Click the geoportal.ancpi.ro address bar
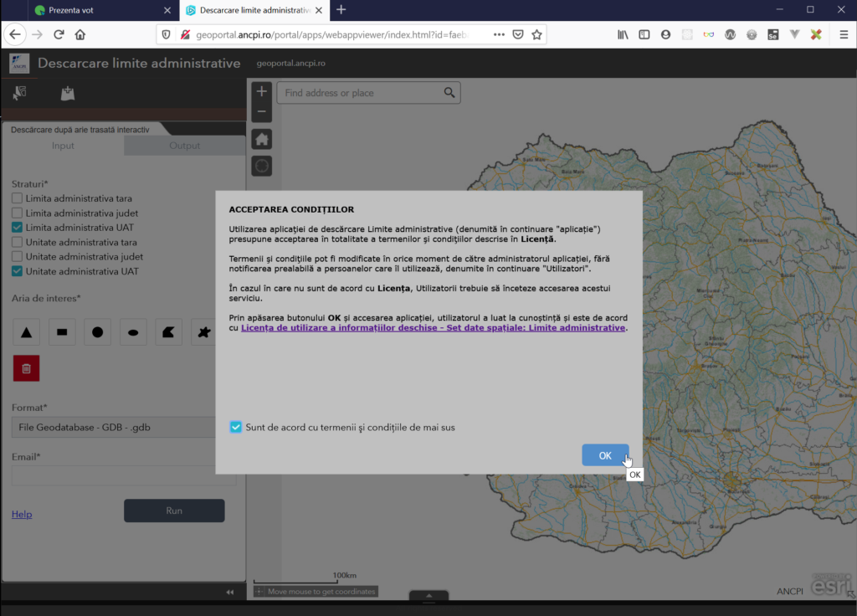This screenshot has height=616, width=857. click(331, 34)
